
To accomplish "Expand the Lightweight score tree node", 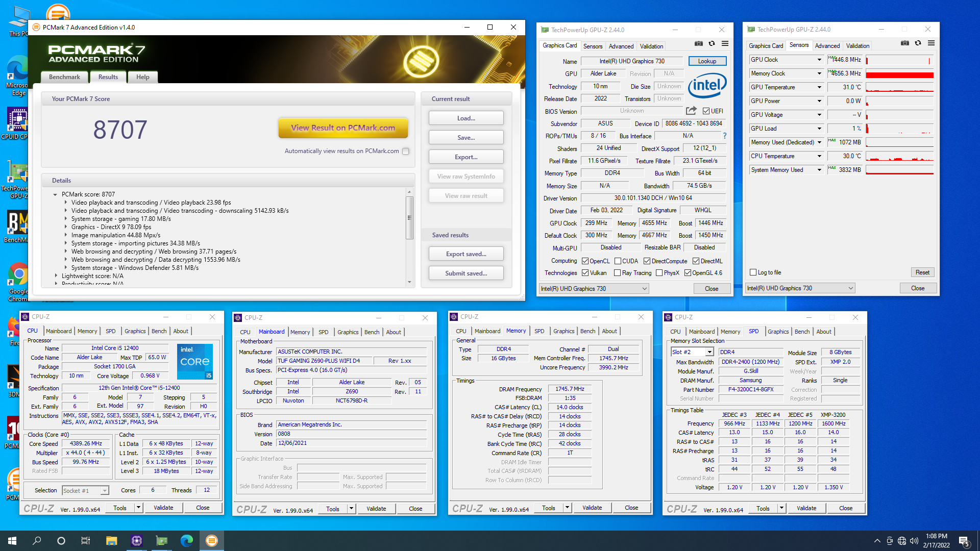I will [56, 276].
